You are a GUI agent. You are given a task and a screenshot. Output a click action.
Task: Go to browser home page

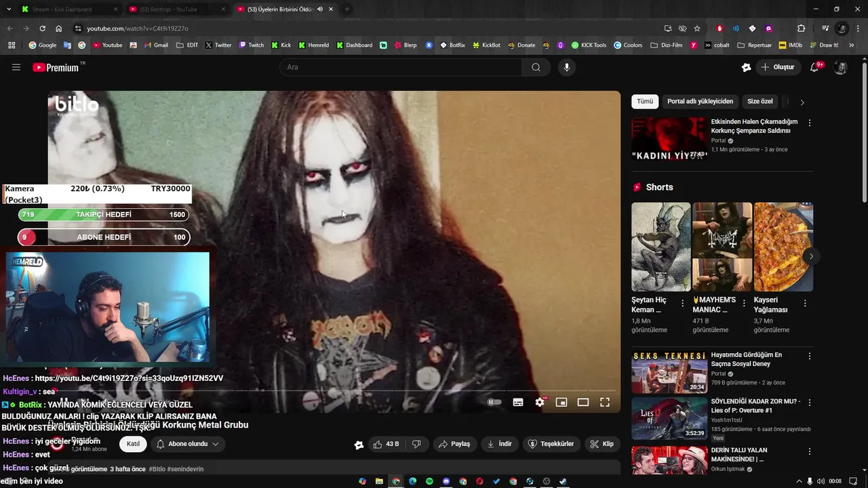pyautogui.click(x=59, y=28)
